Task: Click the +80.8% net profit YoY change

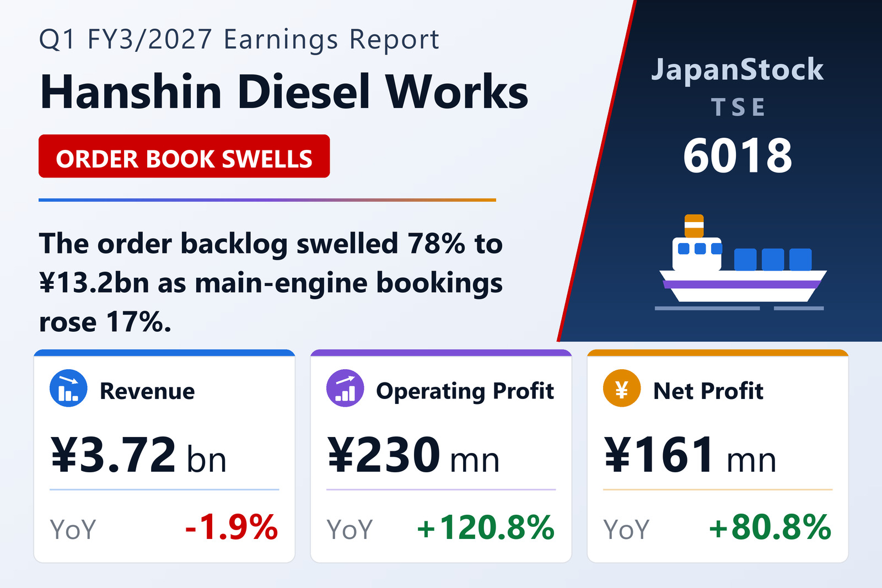Action: pos(770,527)
